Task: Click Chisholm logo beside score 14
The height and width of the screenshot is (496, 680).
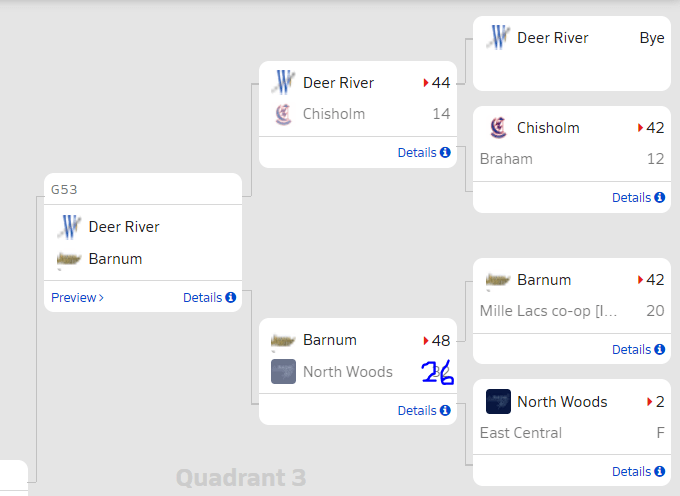Action: [283, 114]
